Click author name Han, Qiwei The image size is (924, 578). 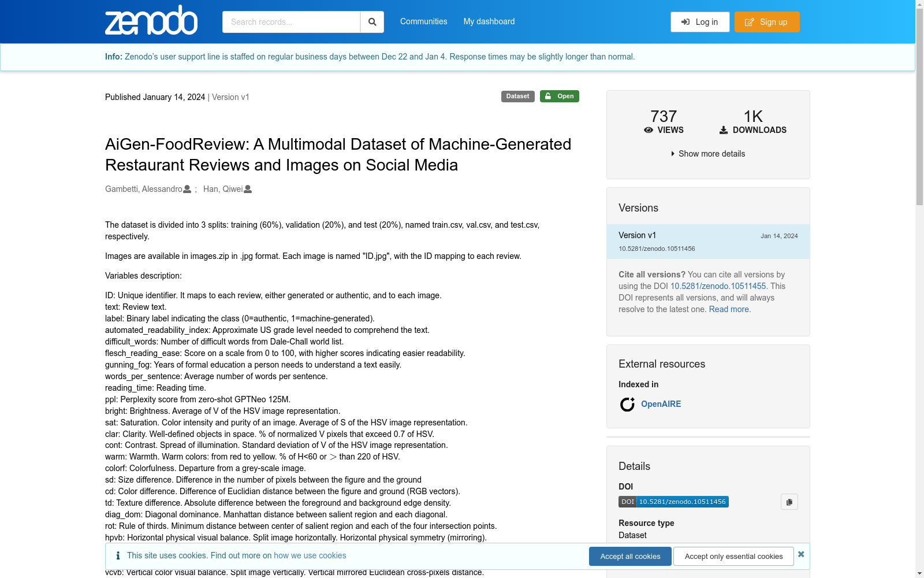(x=223, y=189)
